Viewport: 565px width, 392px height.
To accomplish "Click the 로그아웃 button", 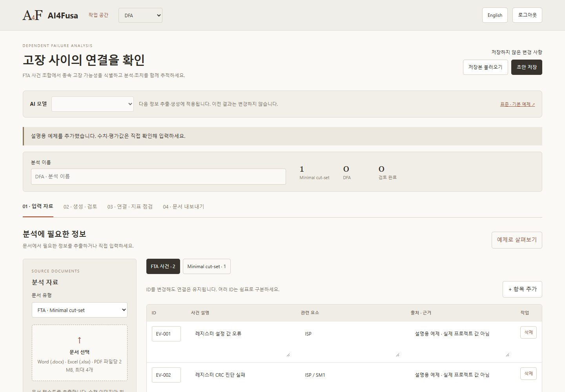I will click(x=527, y=15).
